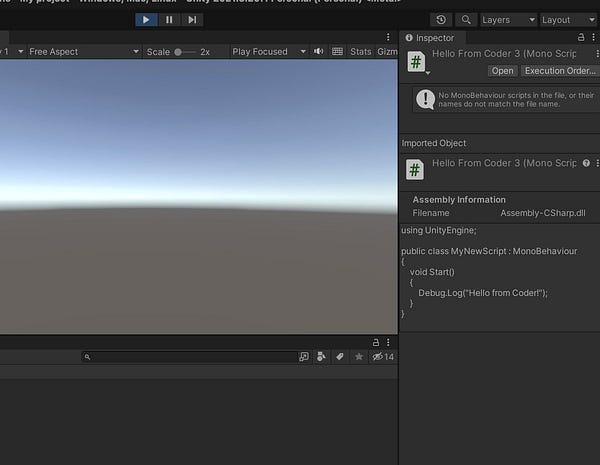Click the Game view render area
This screenshot has width=600, height=465.
(x=199, y=196)
